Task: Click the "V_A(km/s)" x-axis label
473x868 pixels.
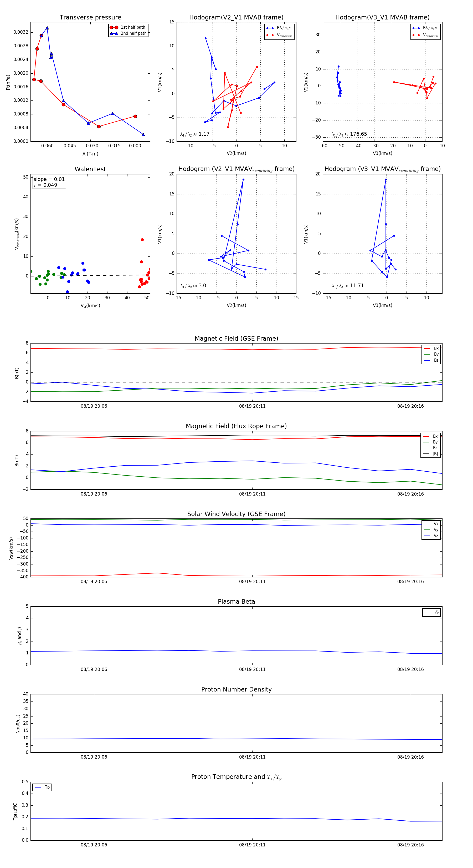Action: click(x=90, y=306)
